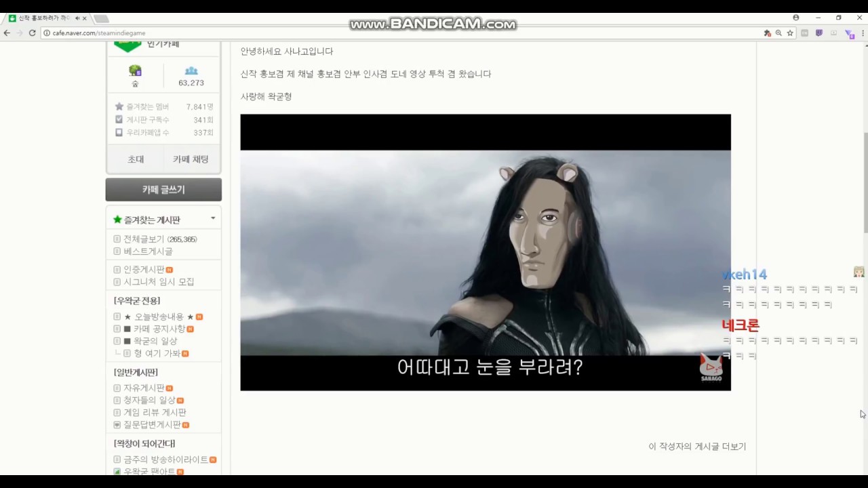Open 질문답변게시판 board
This screenshot has height=488, width=868.
[x=152, y=425]
